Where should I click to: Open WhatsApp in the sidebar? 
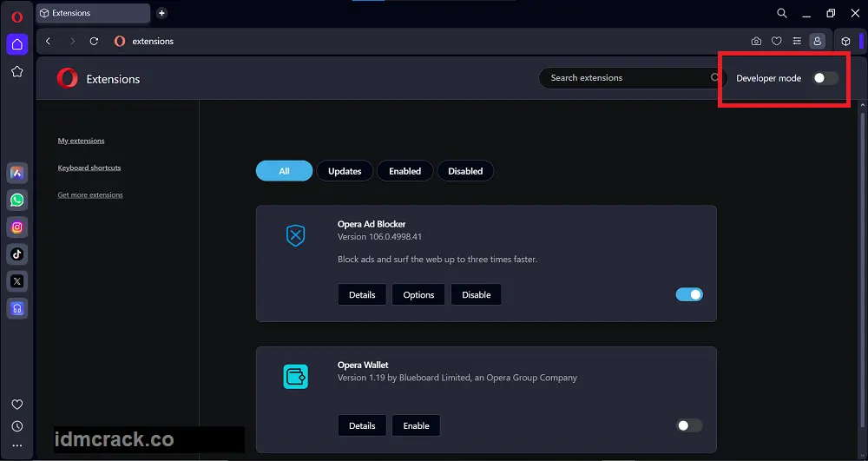pos(17,200)
